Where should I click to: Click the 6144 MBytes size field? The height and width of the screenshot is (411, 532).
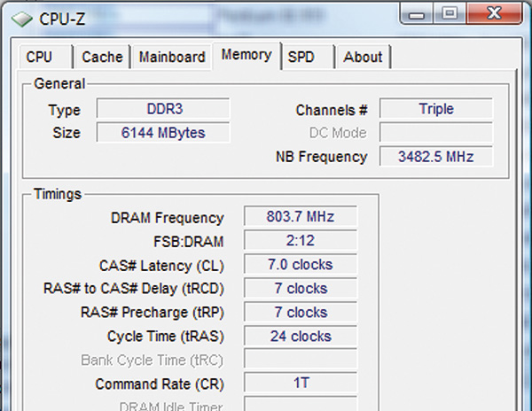163,133
